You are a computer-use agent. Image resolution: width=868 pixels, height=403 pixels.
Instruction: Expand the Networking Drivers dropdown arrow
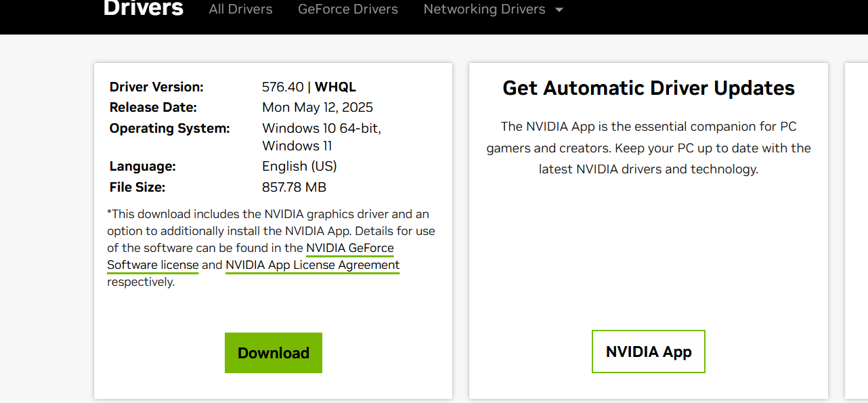click(x=559, y=10)
